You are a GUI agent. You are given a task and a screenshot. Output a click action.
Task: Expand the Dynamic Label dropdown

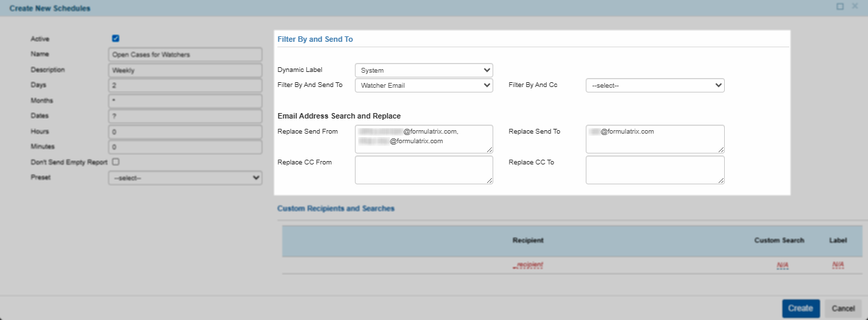tap(423, 70)
